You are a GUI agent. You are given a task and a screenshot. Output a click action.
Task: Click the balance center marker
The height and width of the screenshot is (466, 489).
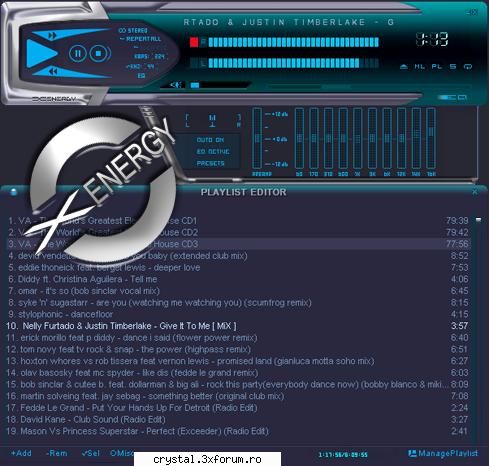click(212, 121)
